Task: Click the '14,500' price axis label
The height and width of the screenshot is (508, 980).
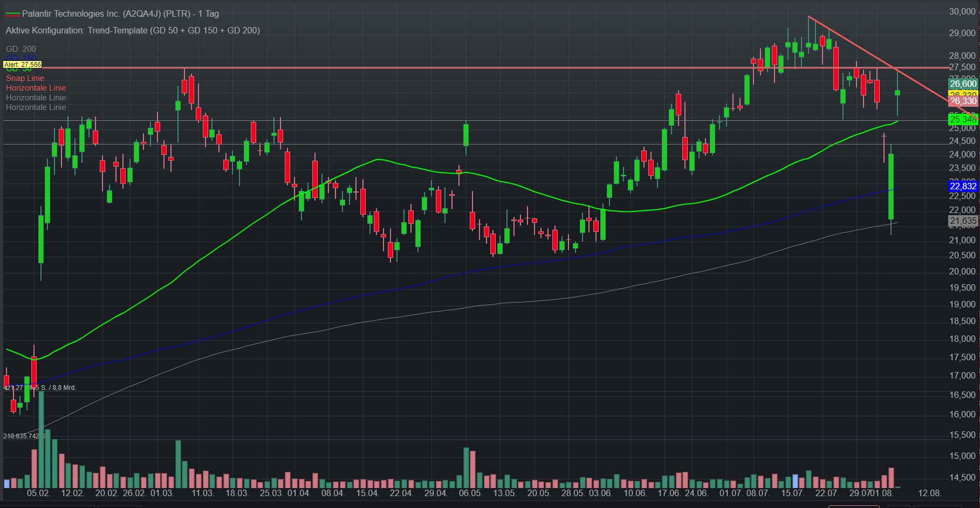Action: 963,477
